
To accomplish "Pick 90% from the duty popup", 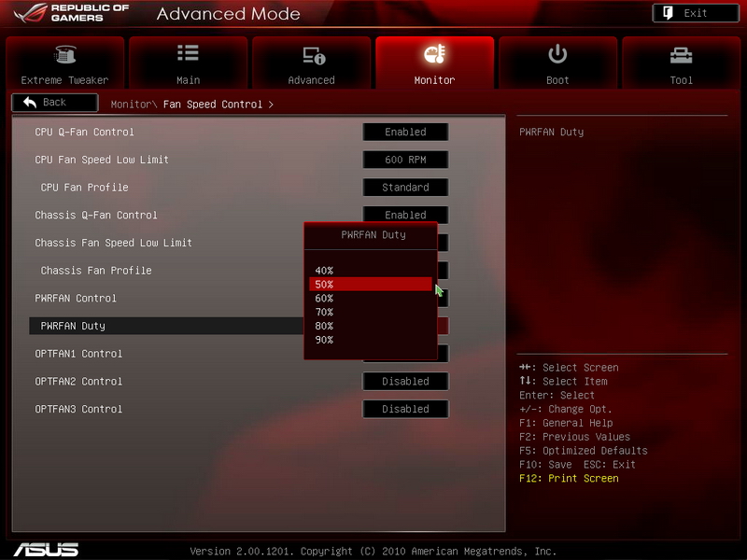I will tap(371, 340).
